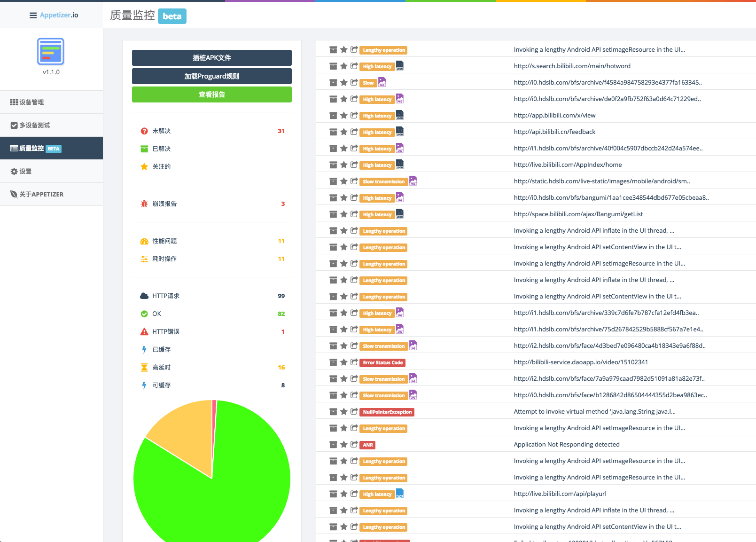
Task: Star the Error Status Code daoapp.io row
Action: coord(344,362)
